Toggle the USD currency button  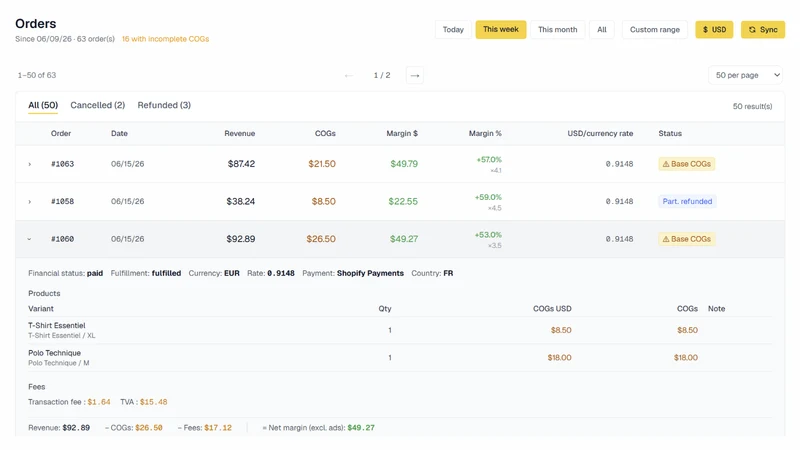point(714,30)
